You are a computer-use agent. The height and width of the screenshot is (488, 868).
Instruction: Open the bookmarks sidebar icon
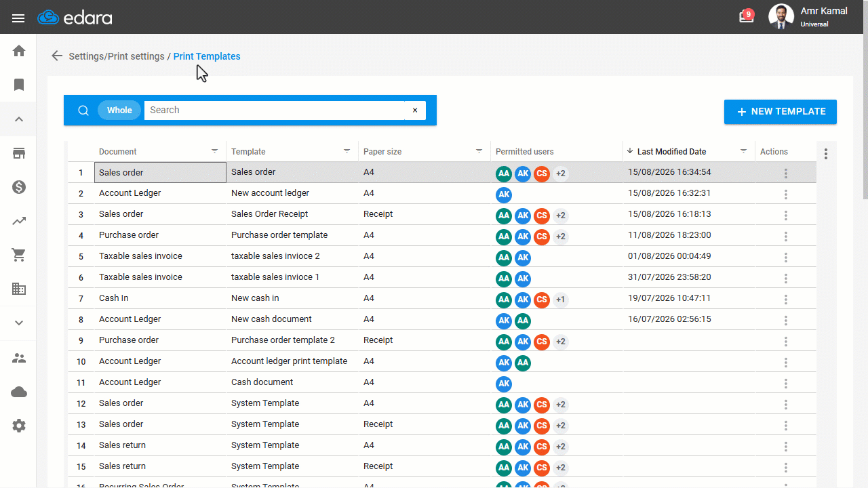19,85
